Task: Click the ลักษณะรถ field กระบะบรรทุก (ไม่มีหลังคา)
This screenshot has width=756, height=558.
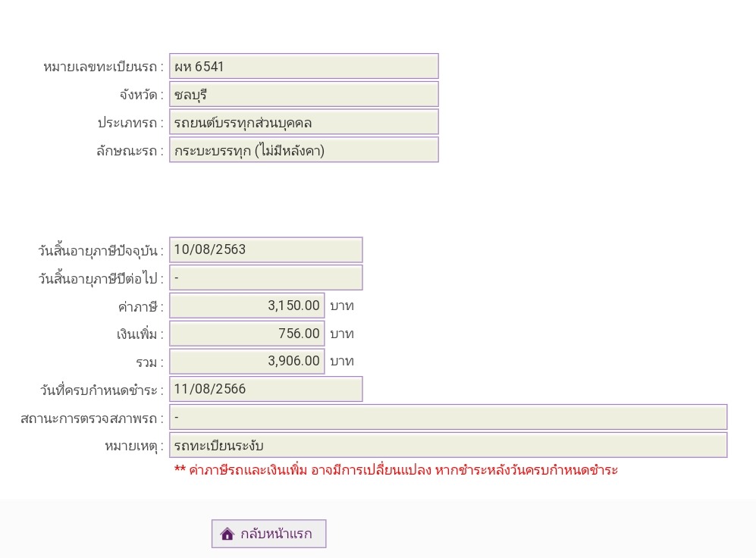Action: point(304,150)
